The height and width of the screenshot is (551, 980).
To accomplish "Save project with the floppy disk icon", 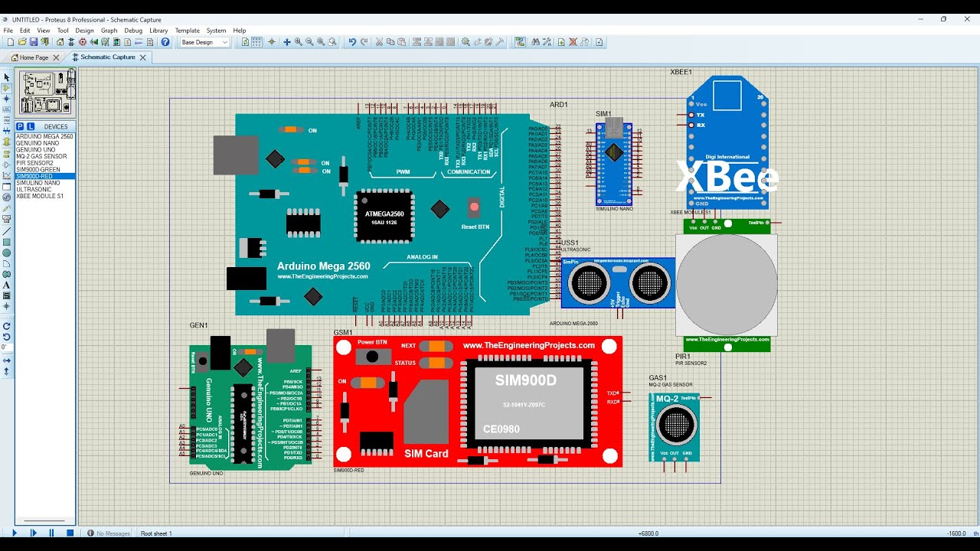I will point(34,42).
